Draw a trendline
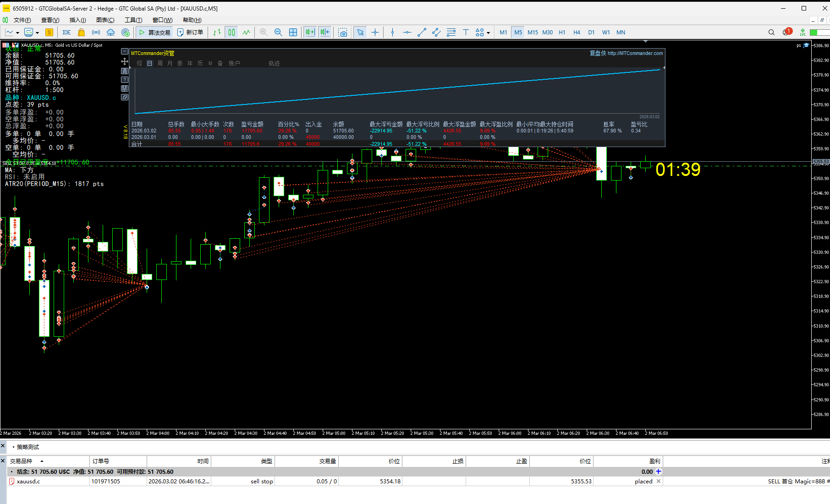The width and height of the screenshot is (830, 504). point(422,32)
